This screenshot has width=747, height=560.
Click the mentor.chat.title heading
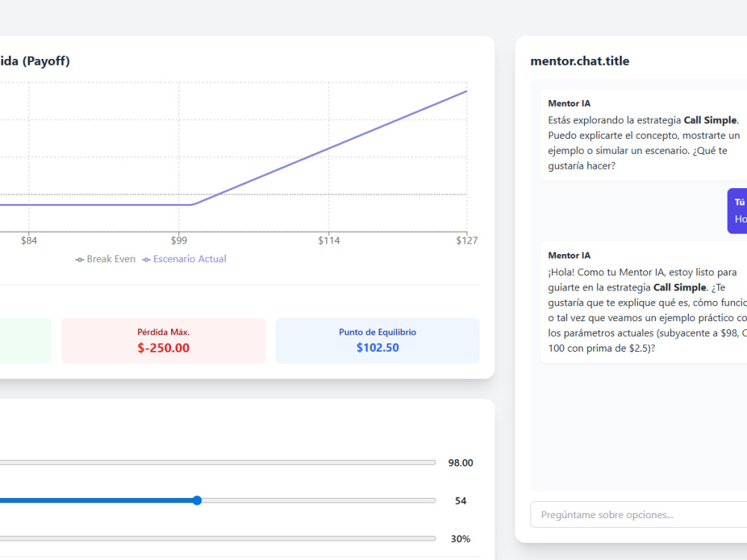coord(580,61)
